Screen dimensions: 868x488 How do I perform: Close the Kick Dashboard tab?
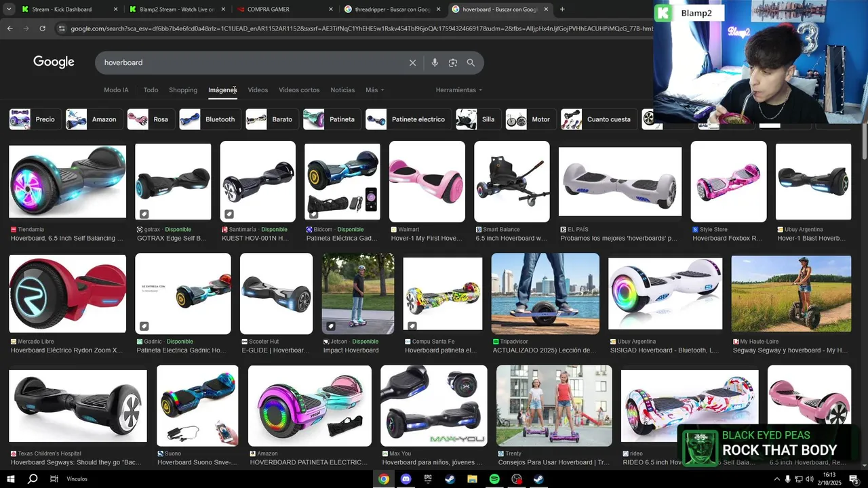tap(115, 9)
